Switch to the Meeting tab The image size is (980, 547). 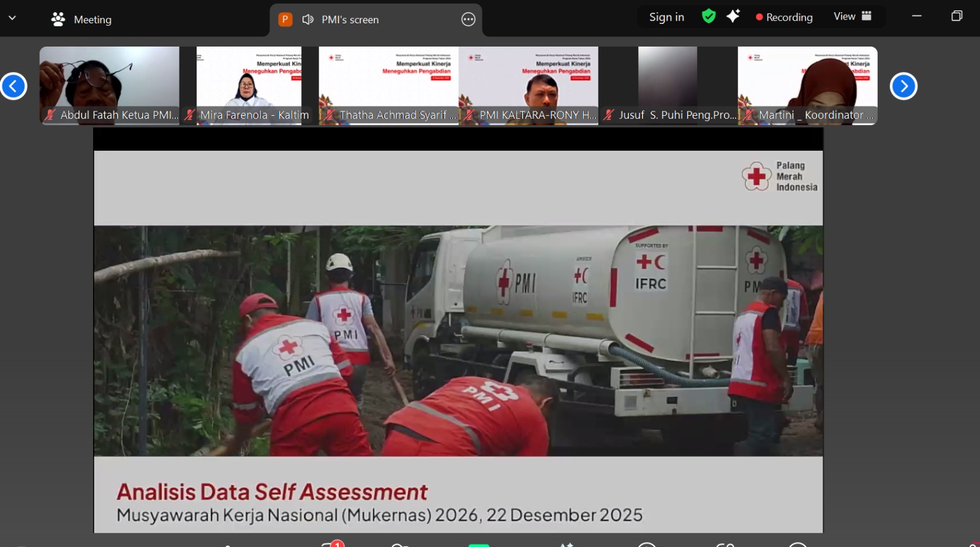[x=81, y=20]
